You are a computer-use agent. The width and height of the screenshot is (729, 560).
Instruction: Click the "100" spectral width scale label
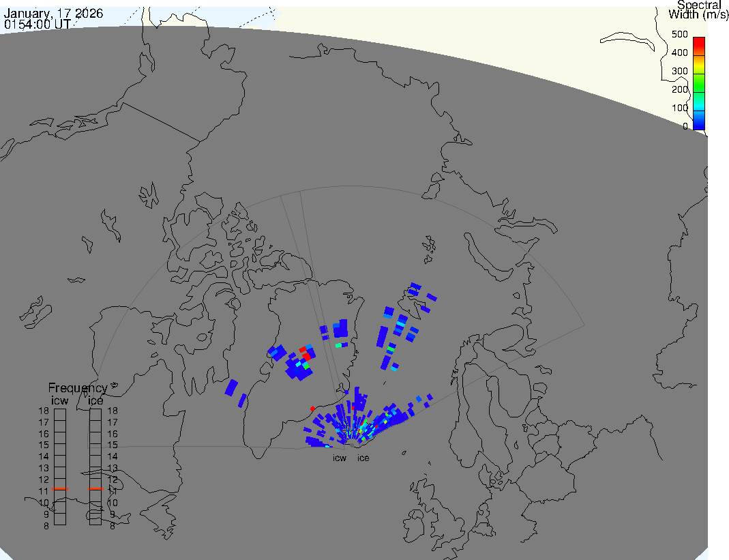pos(680,108)
